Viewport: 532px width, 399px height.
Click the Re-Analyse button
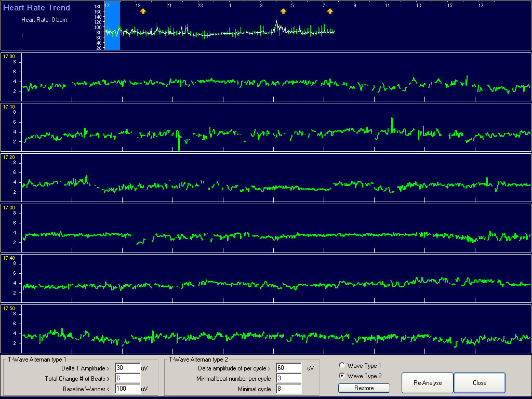(427, 382)
